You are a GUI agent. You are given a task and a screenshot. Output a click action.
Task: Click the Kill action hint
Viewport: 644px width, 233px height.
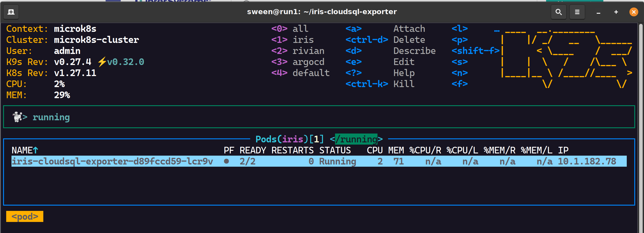pos(404,84)
